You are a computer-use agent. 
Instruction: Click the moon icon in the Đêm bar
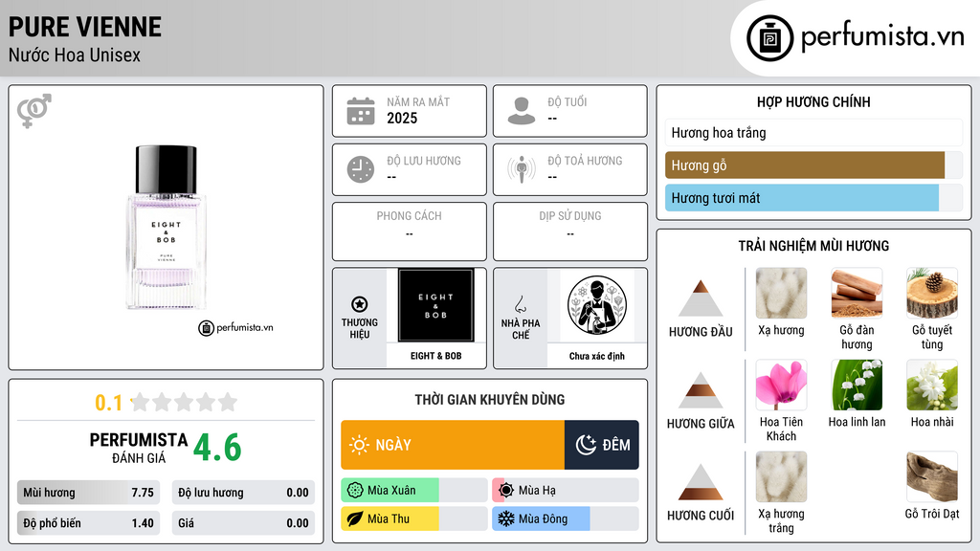(x=586, y=445)
